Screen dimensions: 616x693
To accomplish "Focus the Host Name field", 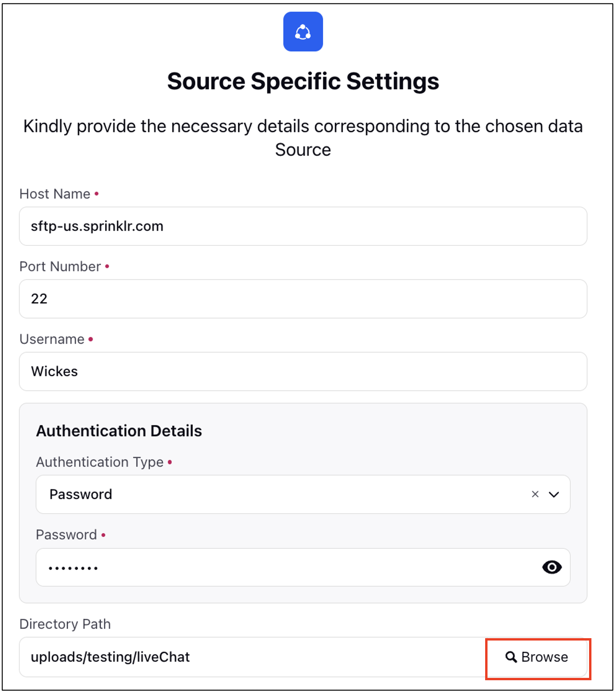I will [303, 226].
